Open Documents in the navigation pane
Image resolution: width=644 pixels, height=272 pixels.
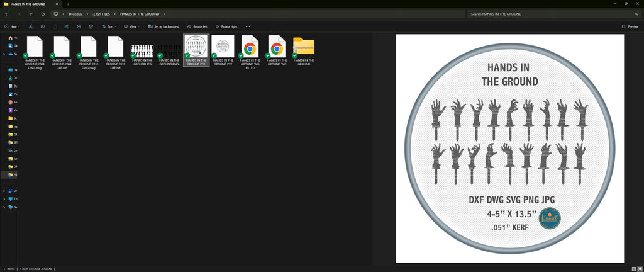coord(13,86)
